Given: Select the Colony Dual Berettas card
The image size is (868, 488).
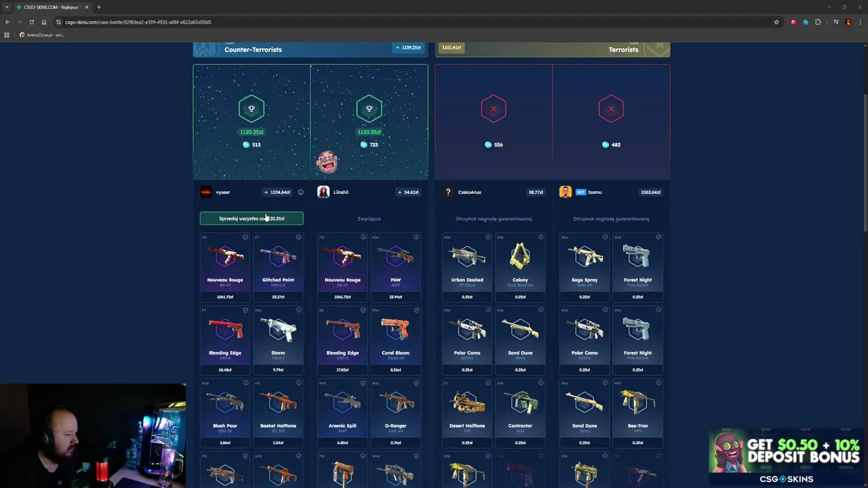Looking at the screenshot, I should point(520,267).
